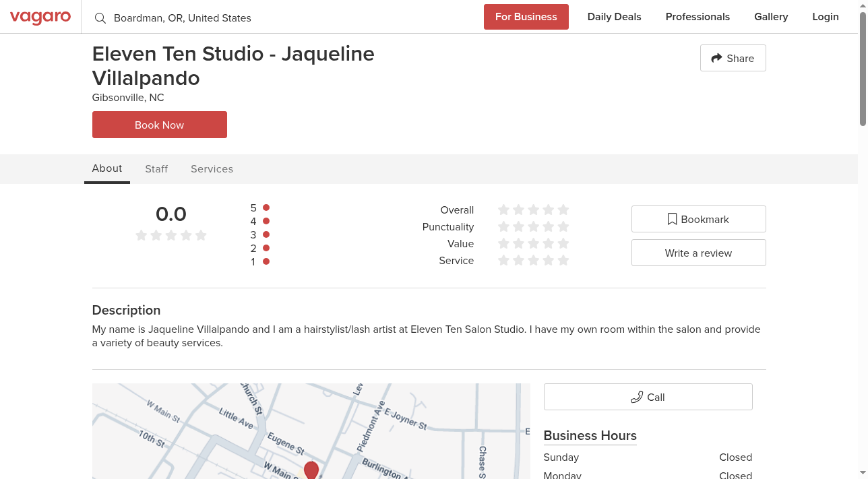Click the Punctuality rating stars
Screen dimensions: 868x479
534,226
